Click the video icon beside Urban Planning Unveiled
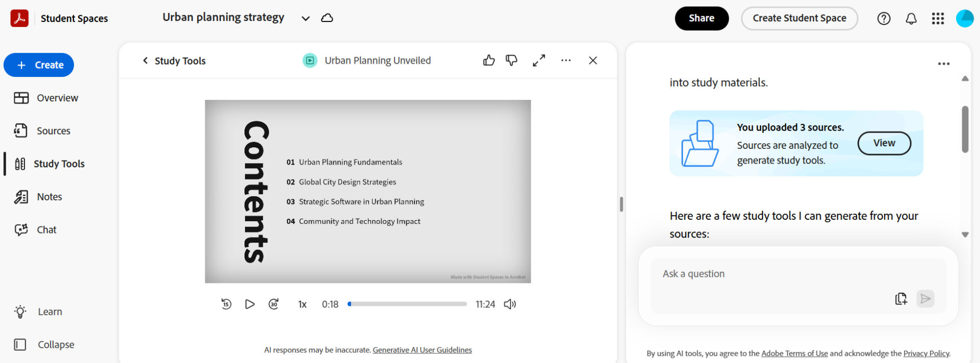The image size is (980, 363). (x=310, y=61)
